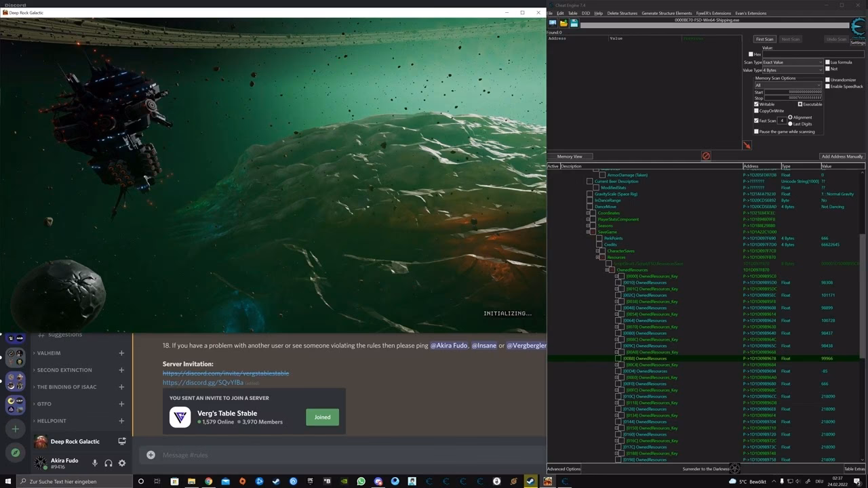Click the First Scan button
Image resolution: width=868 pixels, height=488 pixels.
pyautogui.click(x=764, y=39)
